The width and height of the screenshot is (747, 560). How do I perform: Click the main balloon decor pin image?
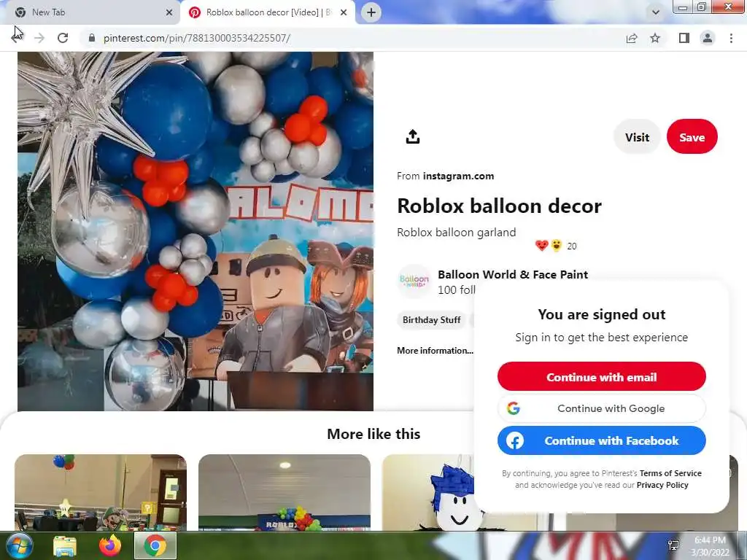click(x=196, y=231)
